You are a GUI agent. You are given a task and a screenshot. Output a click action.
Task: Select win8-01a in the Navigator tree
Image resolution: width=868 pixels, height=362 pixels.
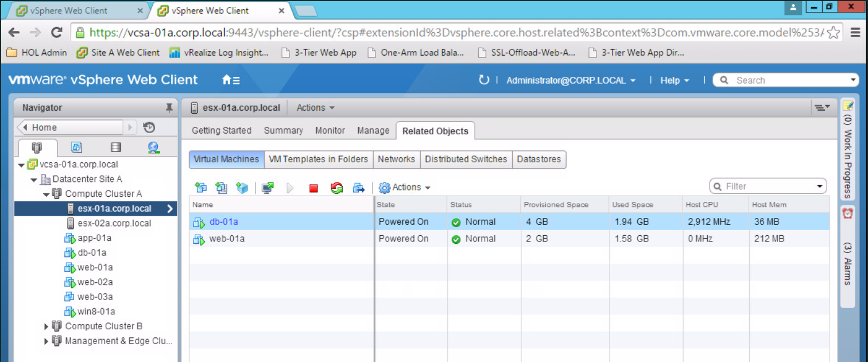click(96, 312)
